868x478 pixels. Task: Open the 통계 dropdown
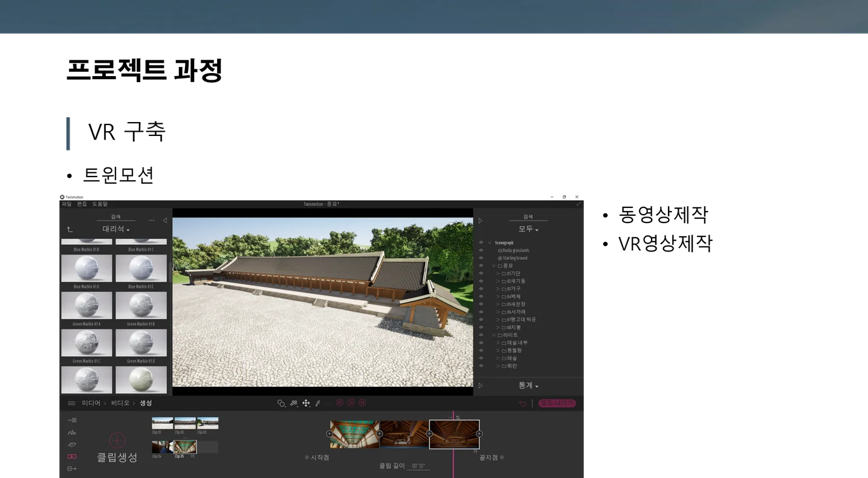(528, 386)
